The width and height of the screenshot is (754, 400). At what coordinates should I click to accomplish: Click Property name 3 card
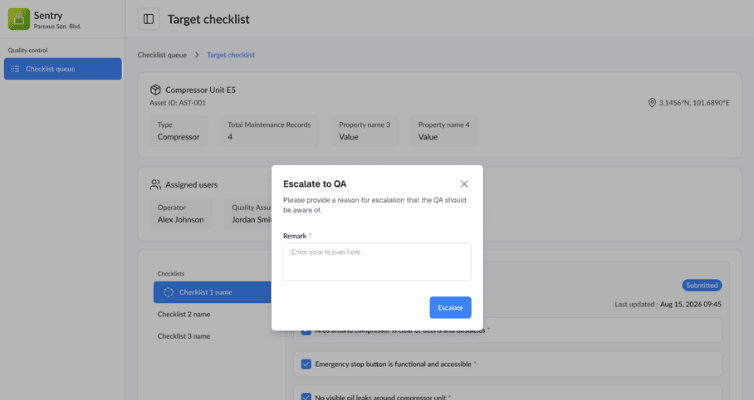364,131
